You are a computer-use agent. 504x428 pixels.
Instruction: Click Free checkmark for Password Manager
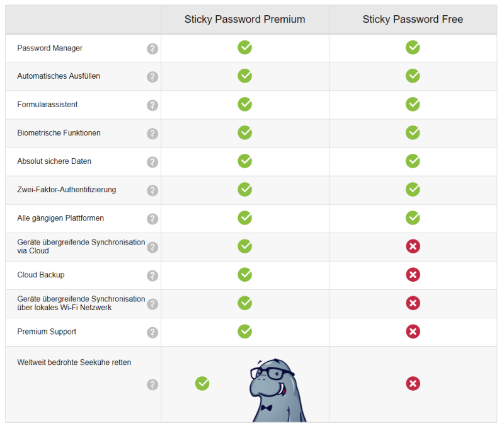pos(413,48)
